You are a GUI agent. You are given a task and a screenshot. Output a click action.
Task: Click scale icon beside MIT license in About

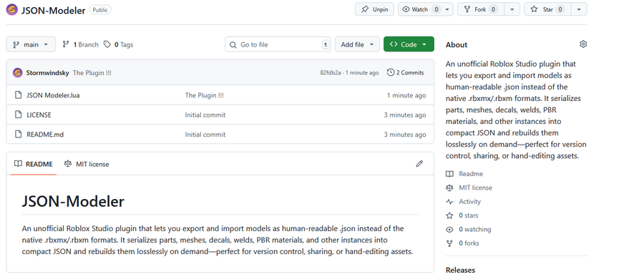(x=450, y=188)
